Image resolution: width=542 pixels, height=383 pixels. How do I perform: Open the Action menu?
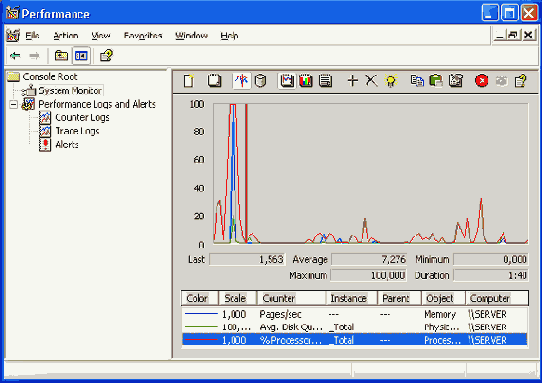[66, 36]
